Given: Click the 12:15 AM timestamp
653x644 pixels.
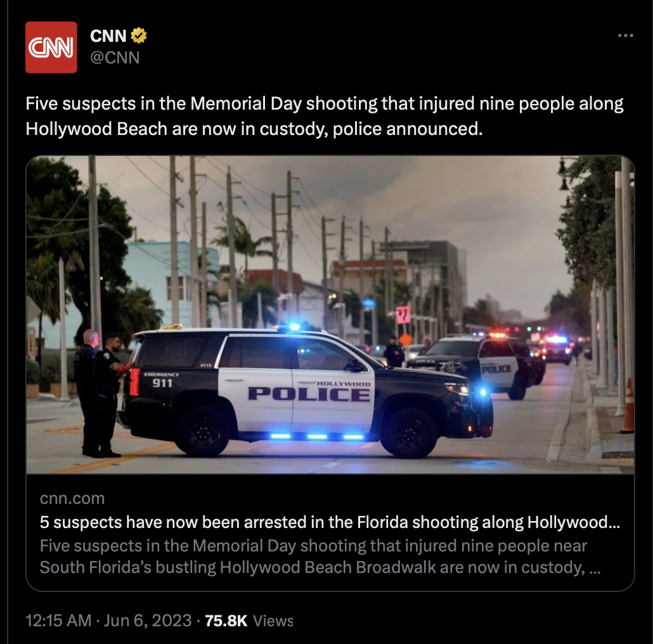Looking at the screenshot, I should (x=58, y=621).
